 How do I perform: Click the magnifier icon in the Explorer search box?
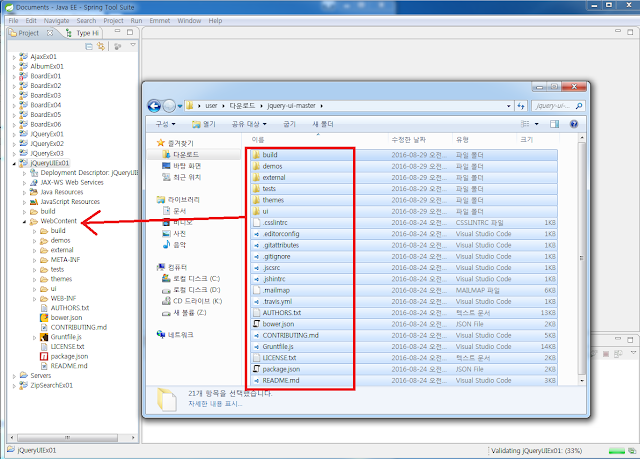coord(579,106)
